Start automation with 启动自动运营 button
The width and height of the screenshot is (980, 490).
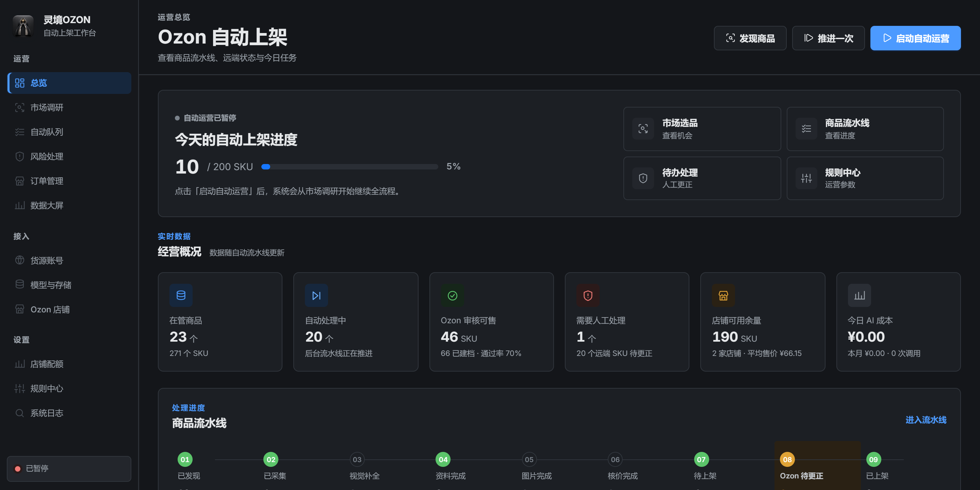point(915,38)
